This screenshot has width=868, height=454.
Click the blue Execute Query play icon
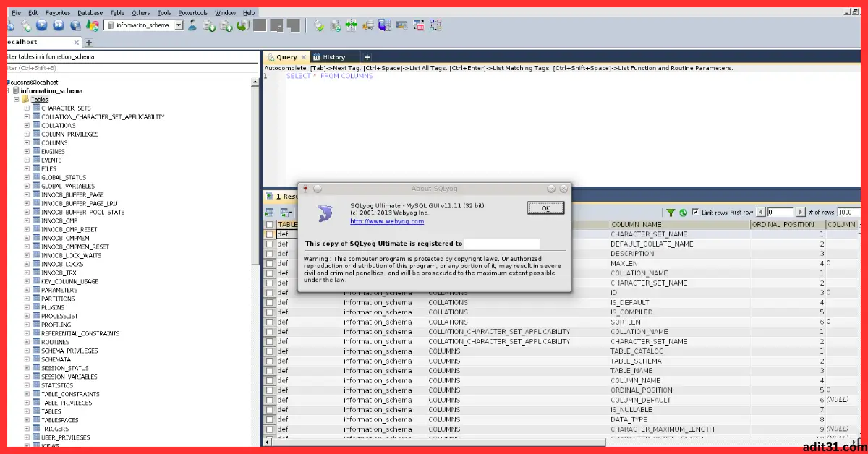tap(41, 25)
